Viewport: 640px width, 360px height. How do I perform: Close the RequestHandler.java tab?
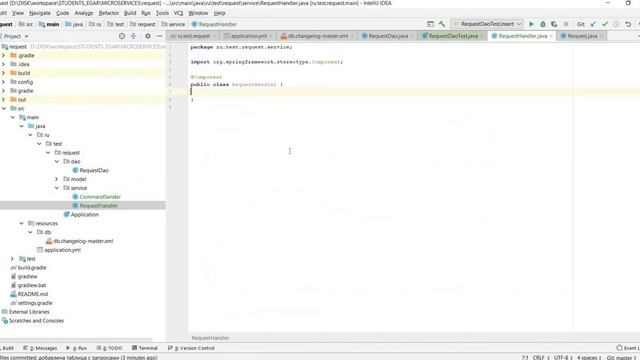tap(551, 36)
